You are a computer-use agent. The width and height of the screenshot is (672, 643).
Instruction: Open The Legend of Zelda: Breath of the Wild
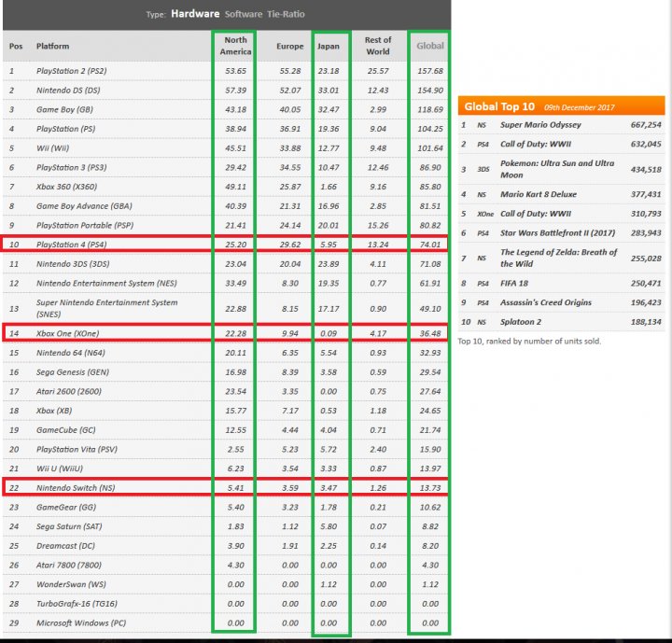point(558,258)
